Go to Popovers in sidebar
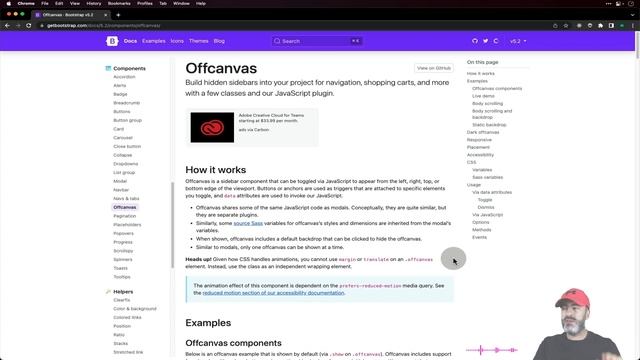This screenshot has height=360, width=640. pos(123,233)
